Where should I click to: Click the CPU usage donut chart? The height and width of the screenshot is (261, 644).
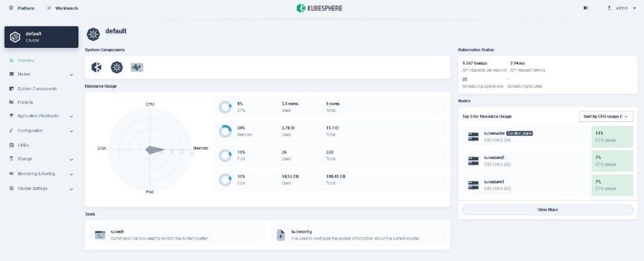pos(225,107)
